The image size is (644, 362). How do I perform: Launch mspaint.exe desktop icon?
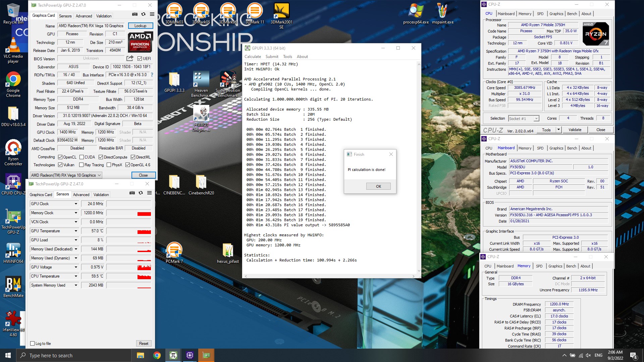pos(442,13)
